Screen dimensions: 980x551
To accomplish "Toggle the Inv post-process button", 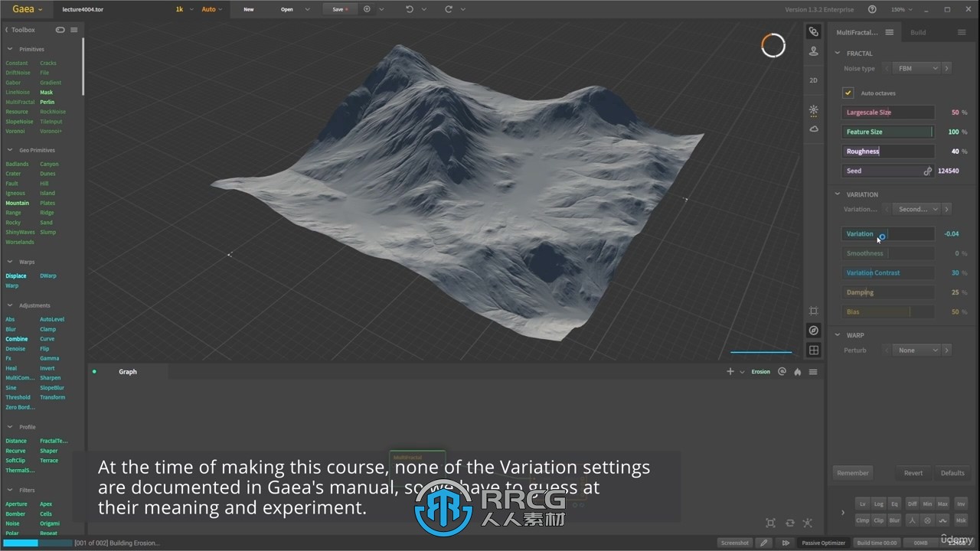I will [x=961, y=504].
